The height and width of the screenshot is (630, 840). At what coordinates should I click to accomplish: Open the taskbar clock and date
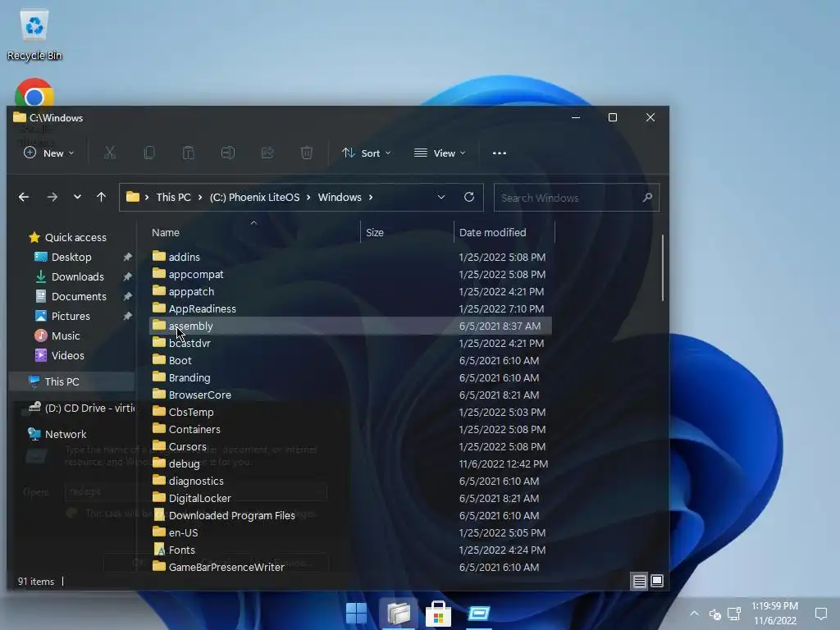pos(774,614)
